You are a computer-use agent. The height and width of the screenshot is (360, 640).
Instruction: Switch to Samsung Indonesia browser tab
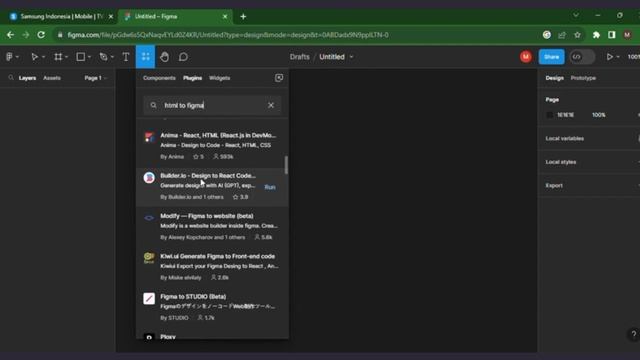(x=61, y=17)
